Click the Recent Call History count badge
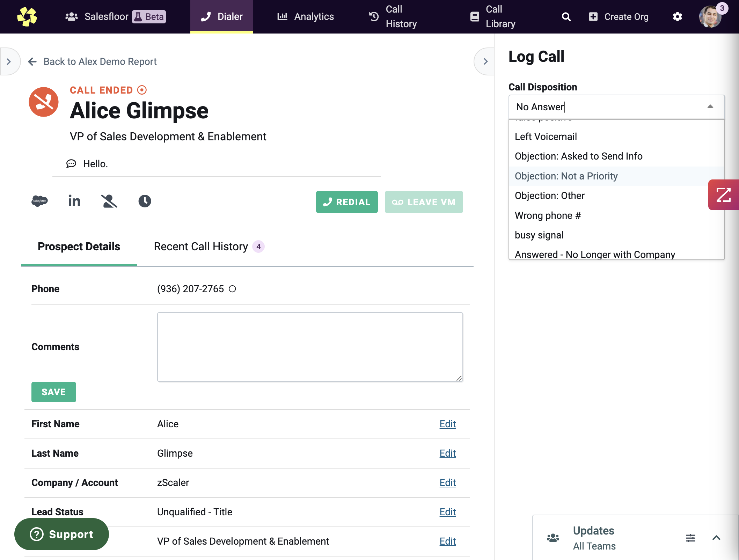 [258, 246]
